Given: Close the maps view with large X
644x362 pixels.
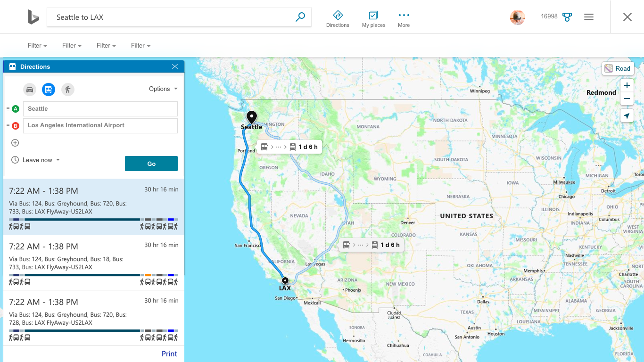Looking at the screenshot, I should (627, 17).
